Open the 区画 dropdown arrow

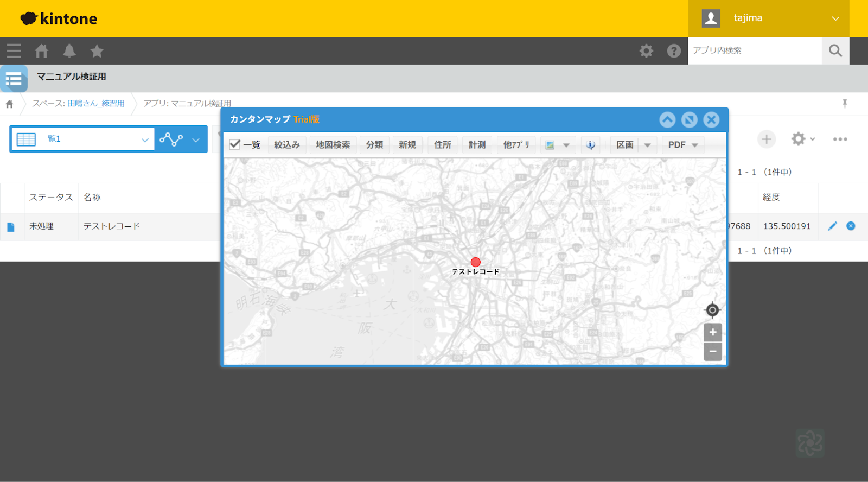647,145
